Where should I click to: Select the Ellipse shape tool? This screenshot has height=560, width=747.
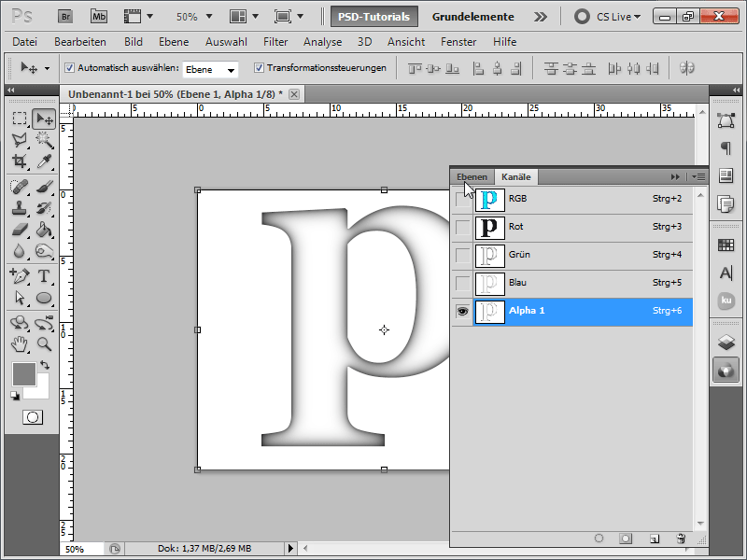tap(44, 298)
